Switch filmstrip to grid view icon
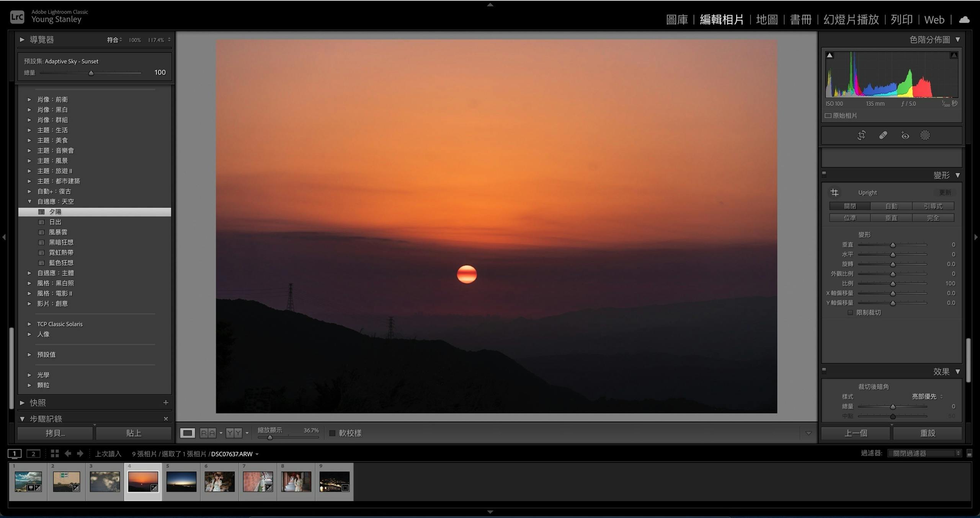 tap(55, 454)
